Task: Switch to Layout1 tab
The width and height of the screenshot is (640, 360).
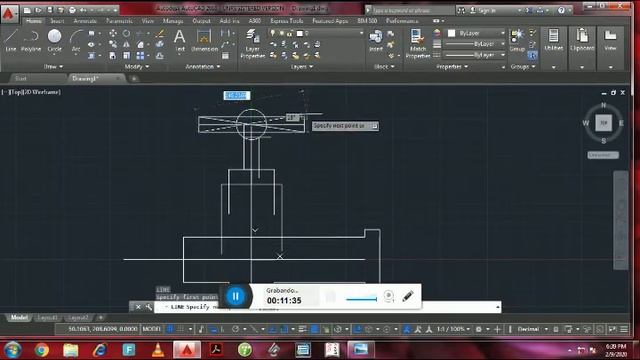Action: [x=47, y=317]
